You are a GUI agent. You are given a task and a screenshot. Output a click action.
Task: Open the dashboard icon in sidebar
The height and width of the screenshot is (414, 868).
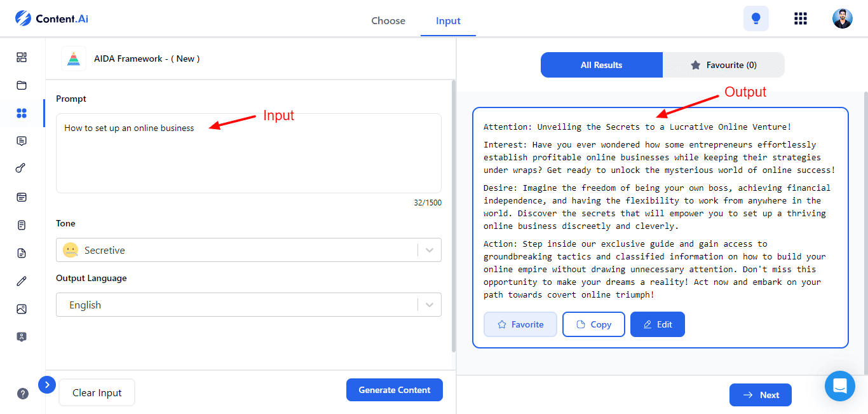coord(22,57)
